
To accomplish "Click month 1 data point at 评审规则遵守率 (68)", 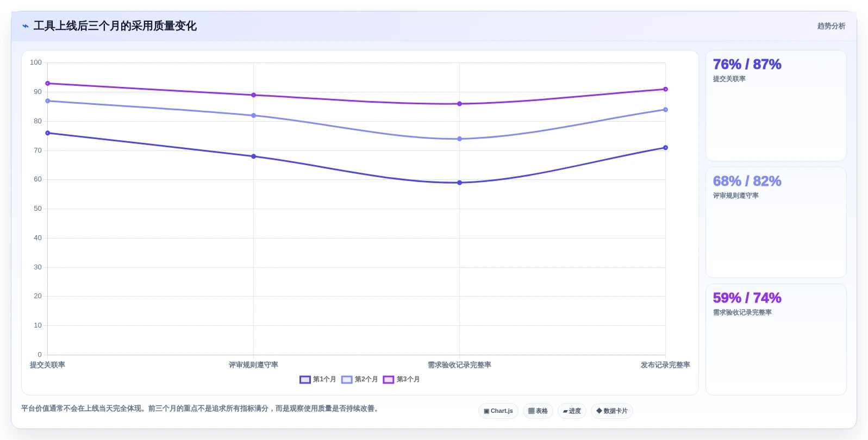I will 253,156.
